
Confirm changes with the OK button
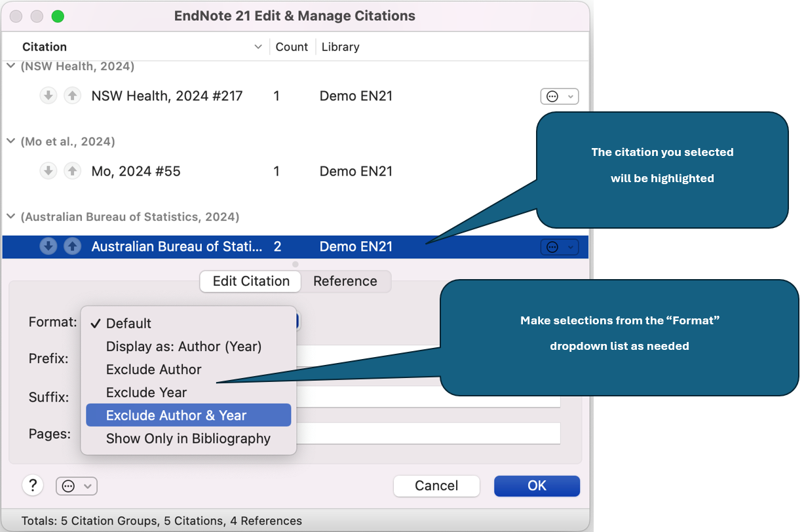click(x=537, y=485)
